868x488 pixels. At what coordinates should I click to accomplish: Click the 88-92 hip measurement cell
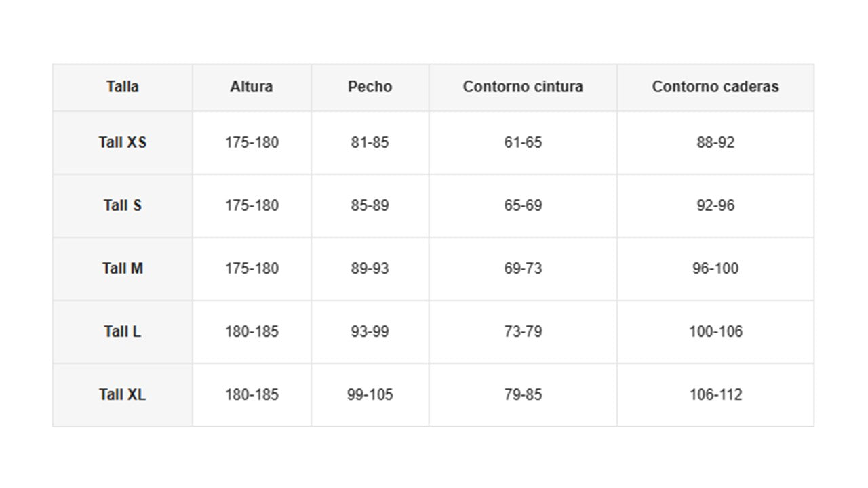715,142
